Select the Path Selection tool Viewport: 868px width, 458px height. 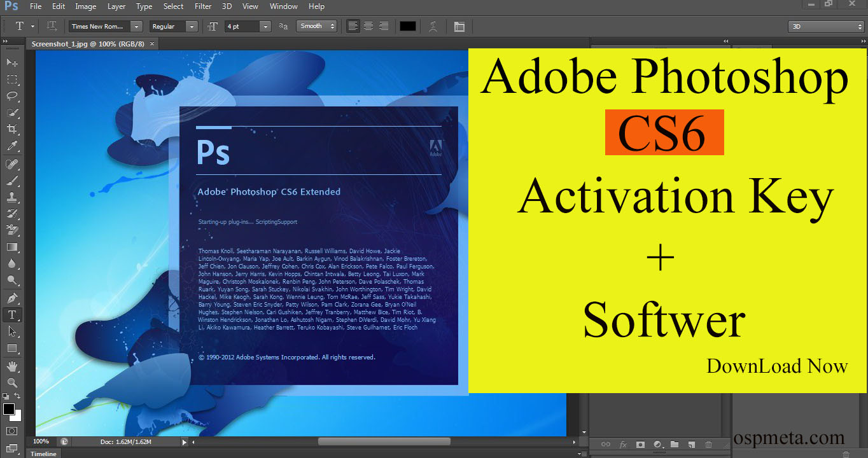coord(11,331)
